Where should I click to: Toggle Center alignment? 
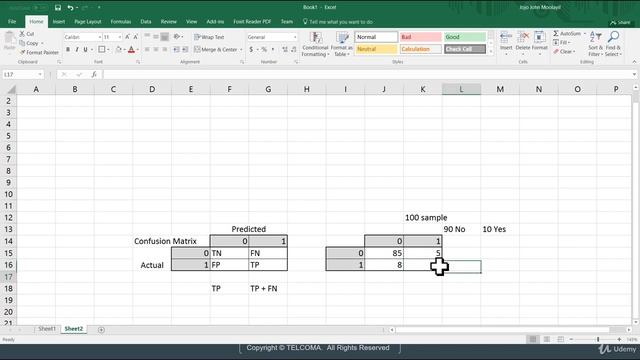(x=156, y=49)
